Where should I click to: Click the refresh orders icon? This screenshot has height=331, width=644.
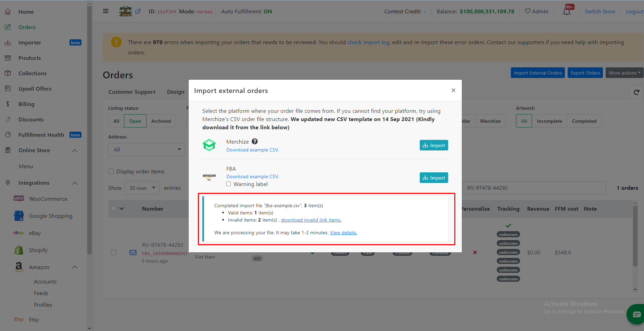[x=636, y=92]
